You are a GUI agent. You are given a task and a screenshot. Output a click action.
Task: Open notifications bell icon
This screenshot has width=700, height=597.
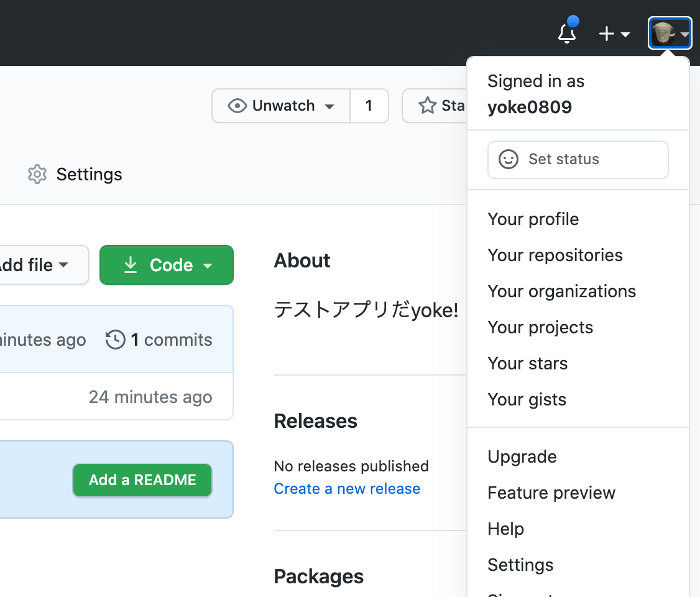tap(567, 34)
